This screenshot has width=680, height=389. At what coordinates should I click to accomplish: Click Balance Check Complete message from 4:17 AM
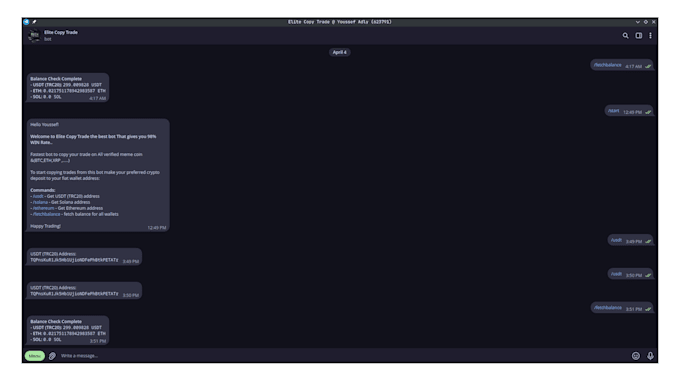tap(68, 88)
